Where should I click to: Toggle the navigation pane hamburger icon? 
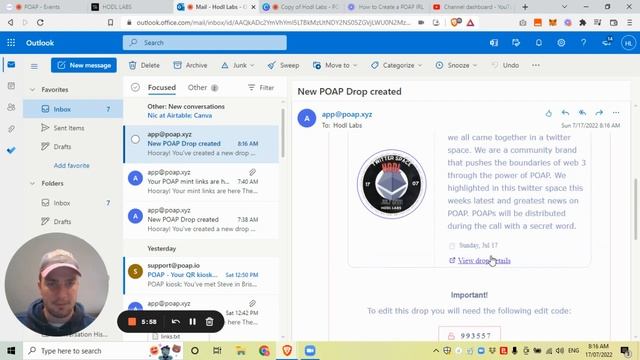tap(34, 66)
